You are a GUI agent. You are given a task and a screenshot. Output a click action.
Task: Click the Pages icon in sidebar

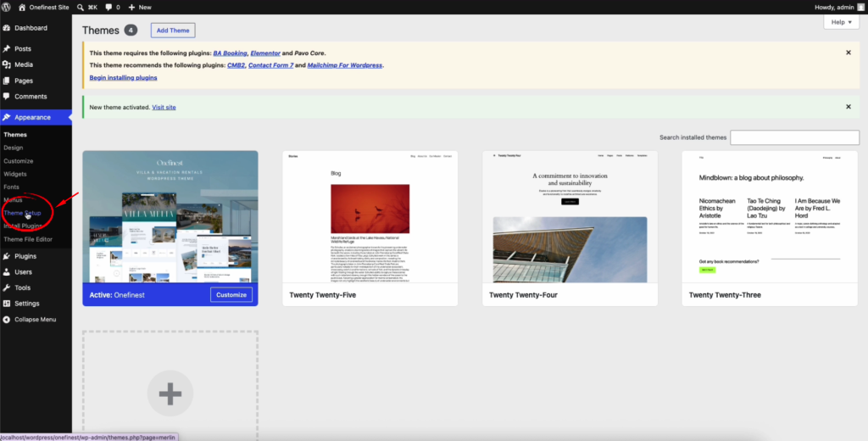7,81
